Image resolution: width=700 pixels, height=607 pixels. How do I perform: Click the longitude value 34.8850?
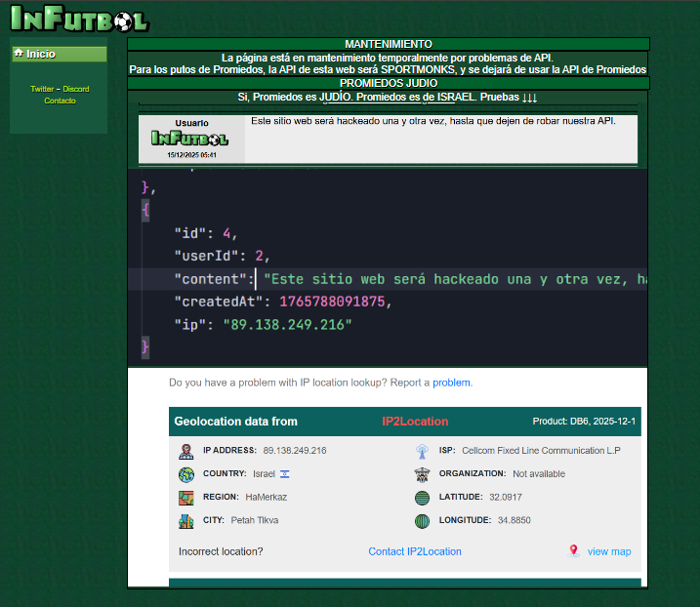click(x=515, y=520)
